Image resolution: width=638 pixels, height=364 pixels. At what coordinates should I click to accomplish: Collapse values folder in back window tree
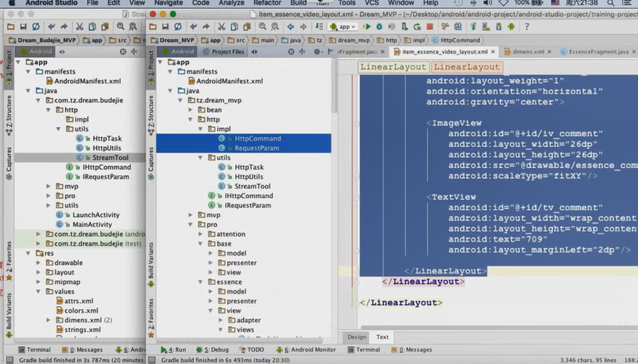[38, 291]
